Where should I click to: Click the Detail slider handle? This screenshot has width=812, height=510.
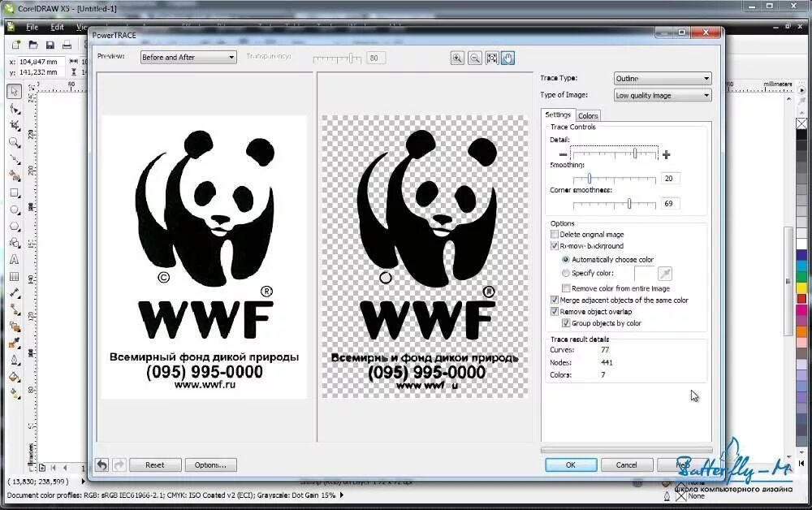(635, 153)
